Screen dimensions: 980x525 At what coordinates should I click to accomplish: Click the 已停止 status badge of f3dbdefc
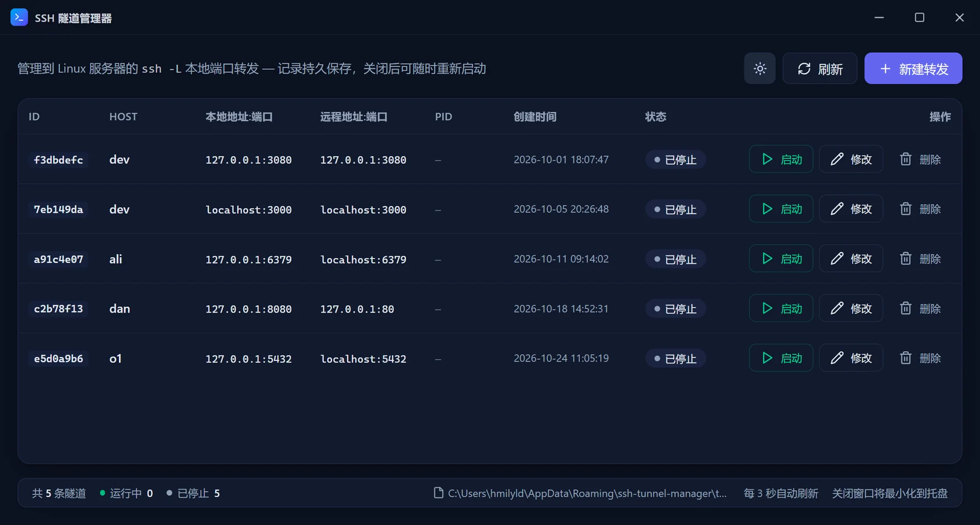point(675,160)
